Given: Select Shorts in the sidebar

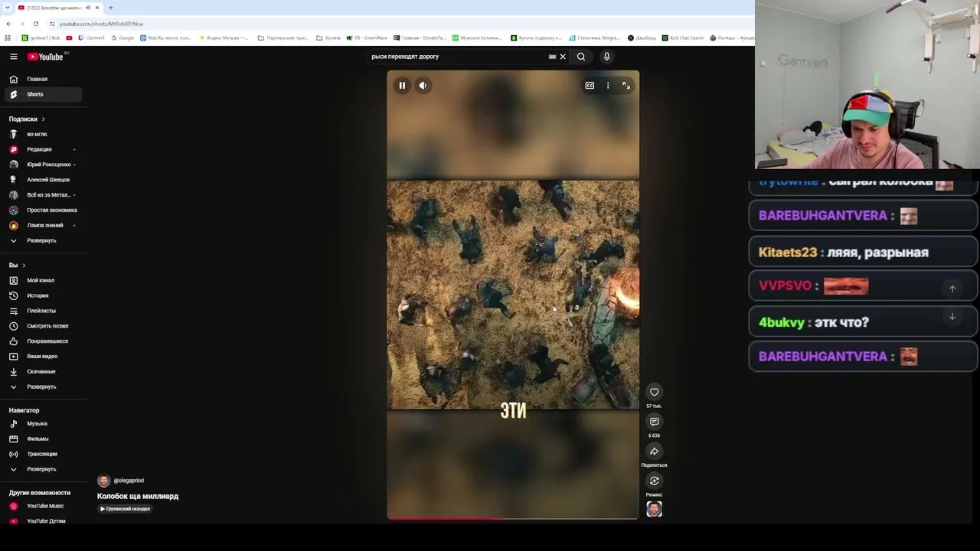Looking at the screenshot, I should click(x=42, y=94).
